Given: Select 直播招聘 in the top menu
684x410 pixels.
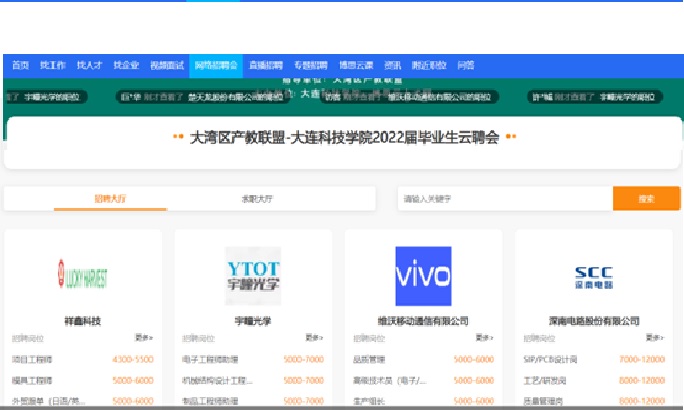Looking at the screenshot, I should tap(263, 65).
